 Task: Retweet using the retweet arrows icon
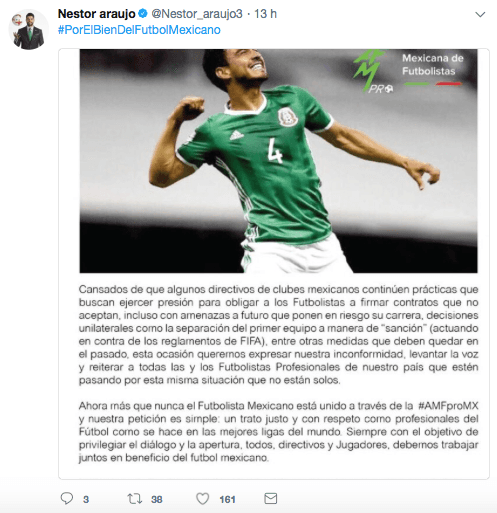click(x=135, y=499)
